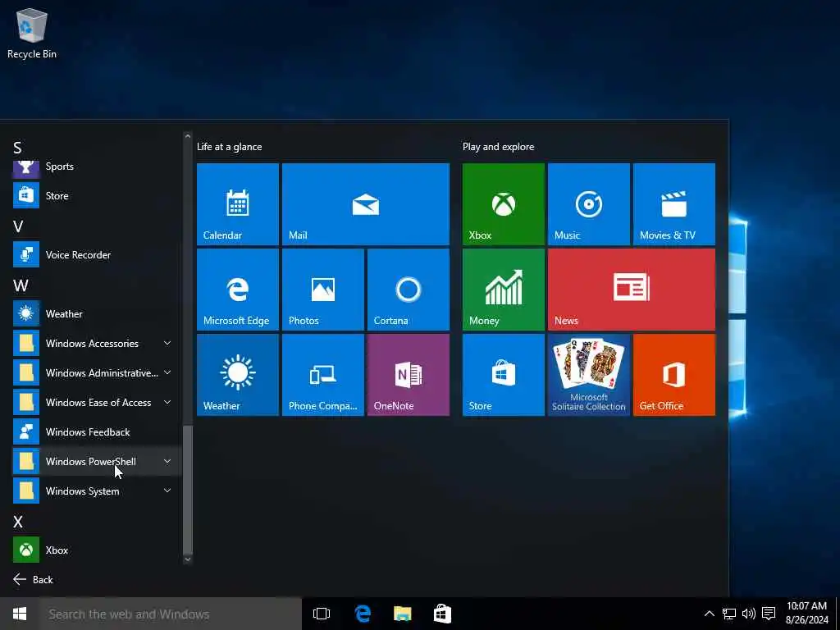This screenshot has height=630, width=840.
Task: Open the volume tray icon
Action: [x=748, y=614]
